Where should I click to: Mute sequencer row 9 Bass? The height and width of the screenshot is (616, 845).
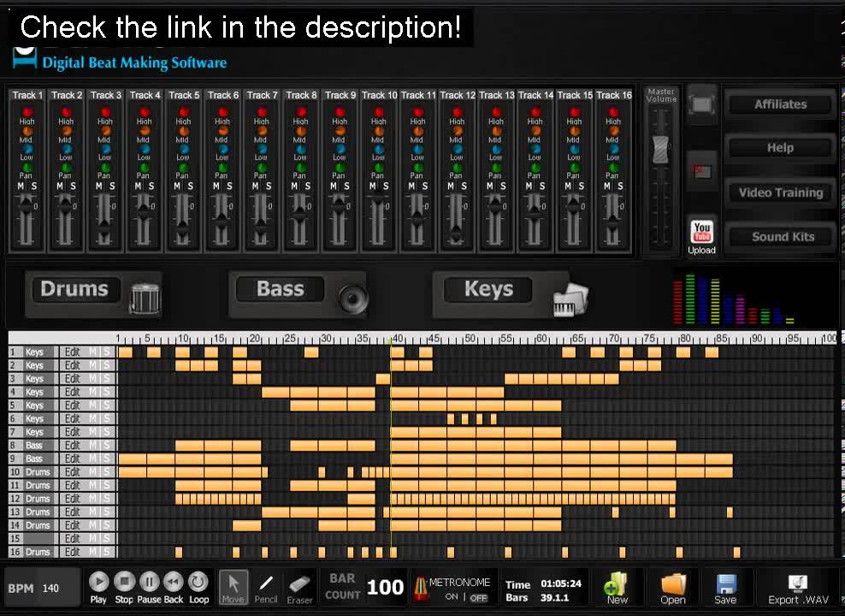[x=92, y=459]
